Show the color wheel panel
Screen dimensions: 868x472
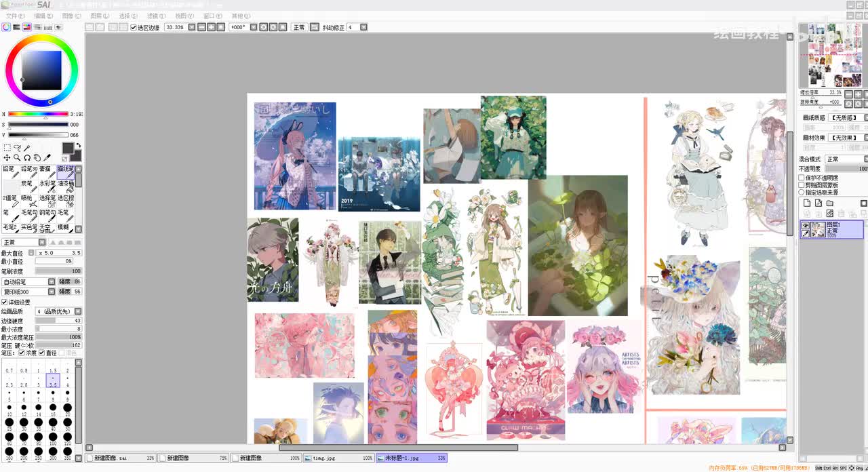6,27
